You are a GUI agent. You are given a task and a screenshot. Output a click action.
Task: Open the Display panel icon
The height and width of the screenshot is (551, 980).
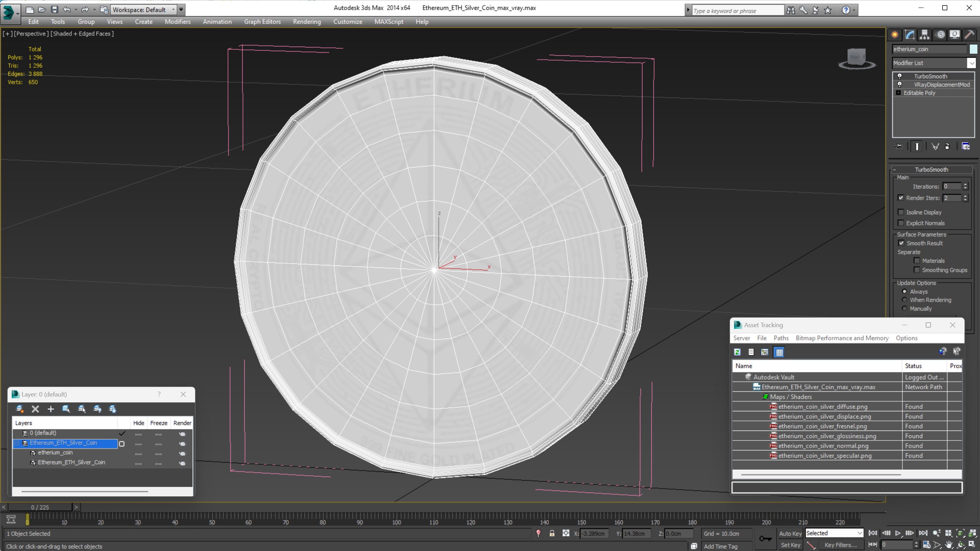(x=955, y=35)
